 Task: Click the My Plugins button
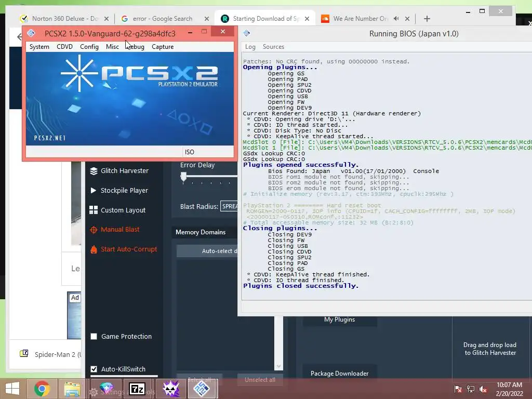[x=340, y=320]
